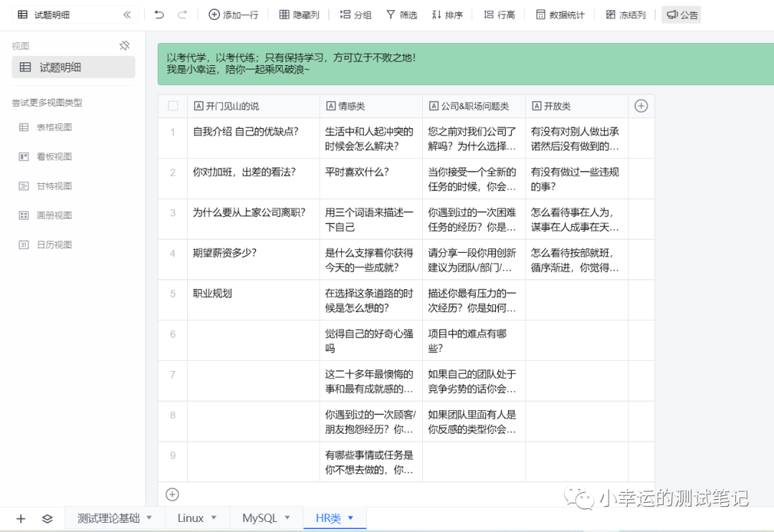This screenshot has width=774, height=532.
Task: Open dropdown arrow on Linux tab
Action: pos(214,518)
